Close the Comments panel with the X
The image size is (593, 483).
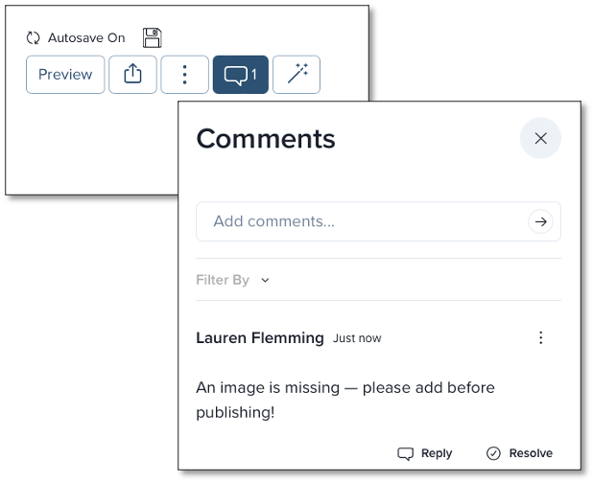click(x=540, y=138)
